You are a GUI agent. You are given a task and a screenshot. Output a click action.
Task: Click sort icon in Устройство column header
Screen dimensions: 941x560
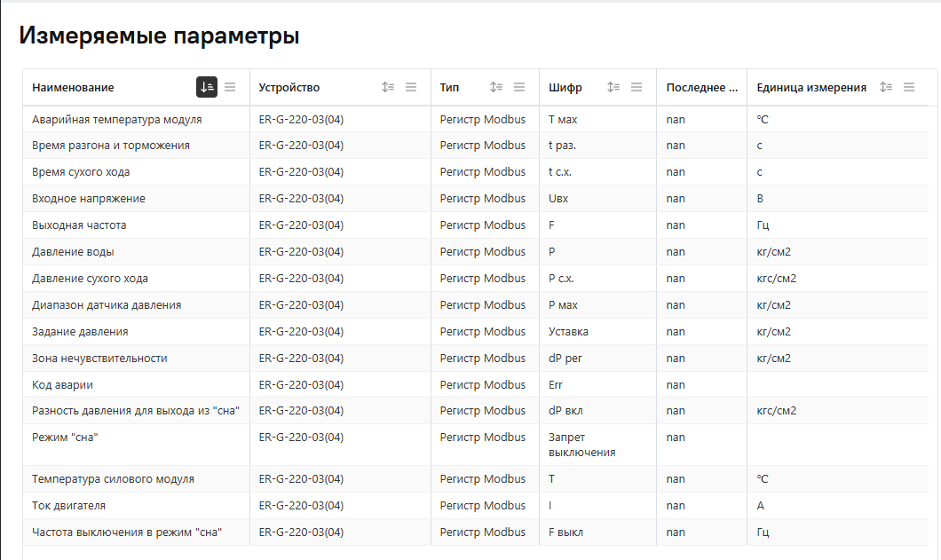point(388,87)
